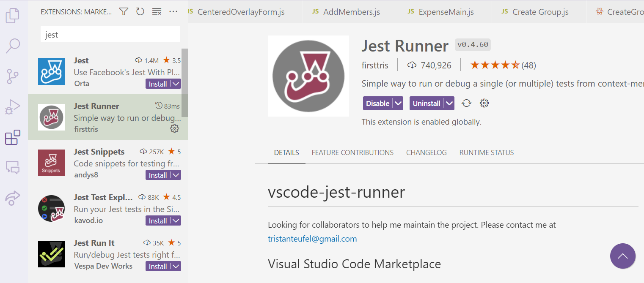
Task: Uninstall the Jest Runner extension
Action: click(427, 103)
